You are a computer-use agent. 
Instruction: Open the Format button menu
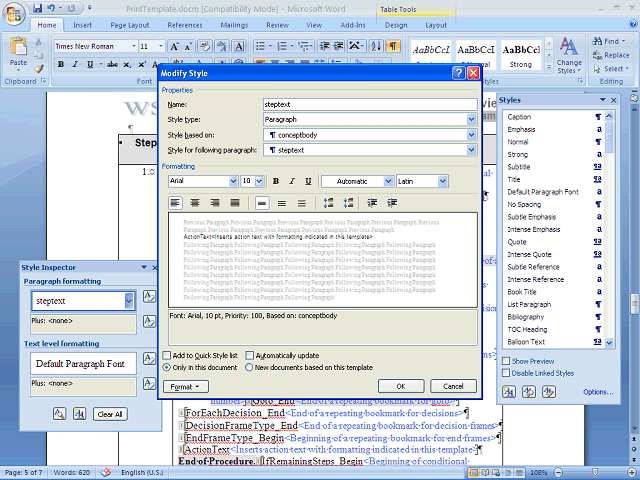186,387
